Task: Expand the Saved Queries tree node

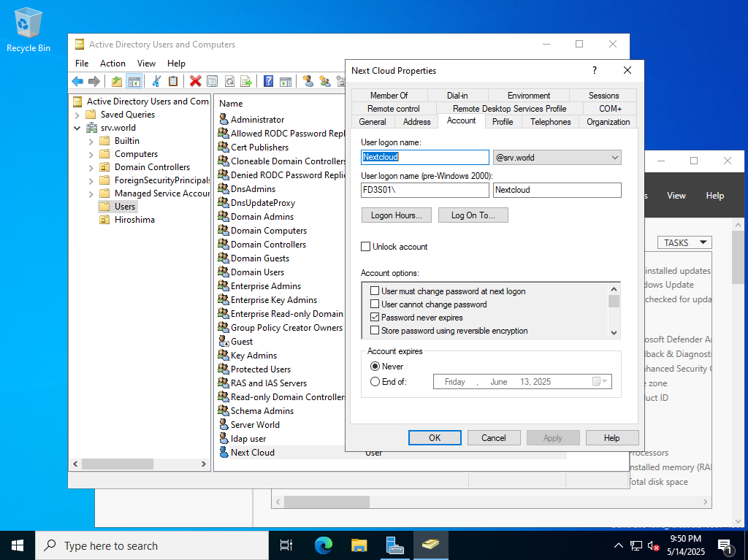Action: (77, 115)
